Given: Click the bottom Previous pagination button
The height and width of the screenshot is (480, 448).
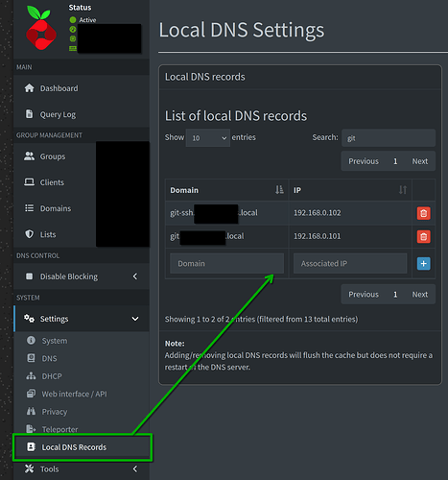Looking at the screenshot, I should point(364,295).
